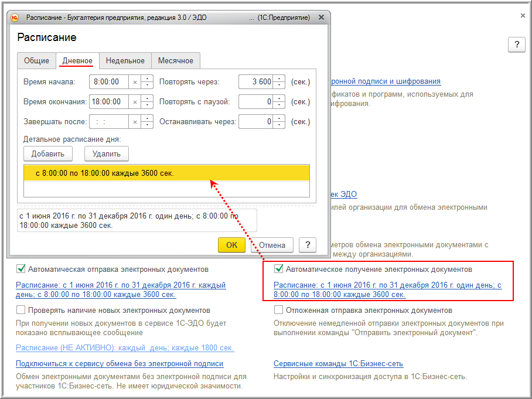Open the Месячное tab
Image resolution: width=532 pixels, height=399 pixels.
click(175, 61)
